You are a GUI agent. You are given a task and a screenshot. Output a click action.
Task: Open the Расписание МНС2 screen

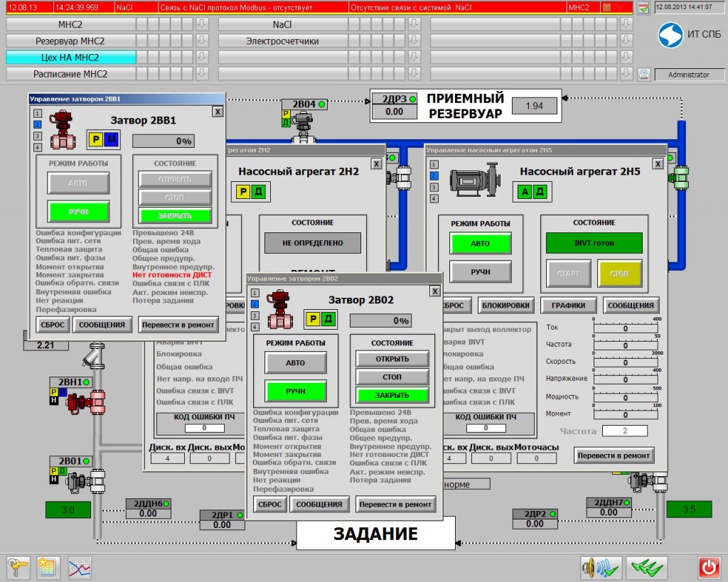[70, 74]
